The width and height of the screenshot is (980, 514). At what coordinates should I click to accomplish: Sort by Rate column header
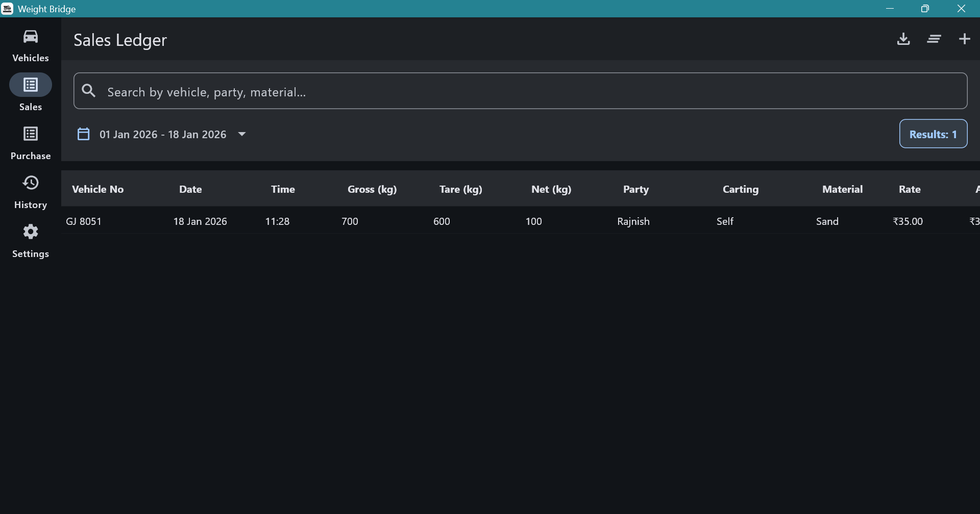point(910,189)
